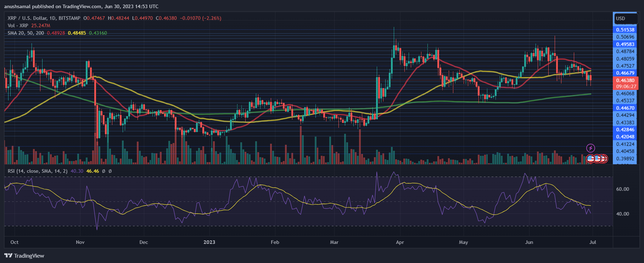The height and width of the screenshot is (263, 644).
Task: Select the XRP / U.S. Dollar symbol title
Action: coord(44,18)
